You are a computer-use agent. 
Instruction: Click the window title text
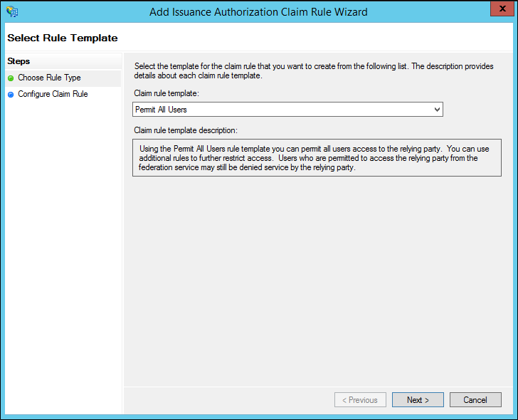click(258, 12)
